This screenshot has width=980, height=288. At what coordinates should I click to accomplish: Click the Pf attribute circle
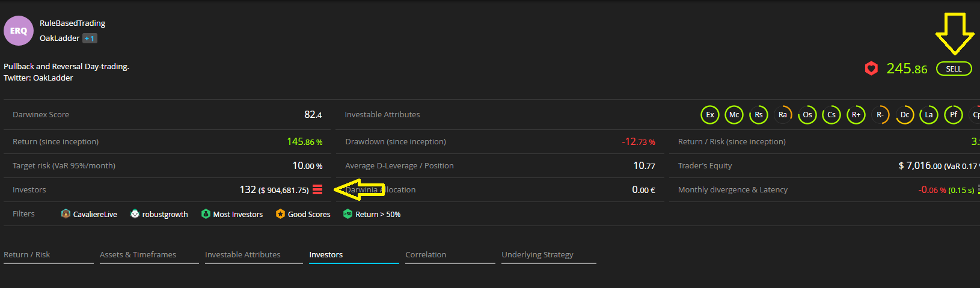pyautogui.click(x=954, y=115)
